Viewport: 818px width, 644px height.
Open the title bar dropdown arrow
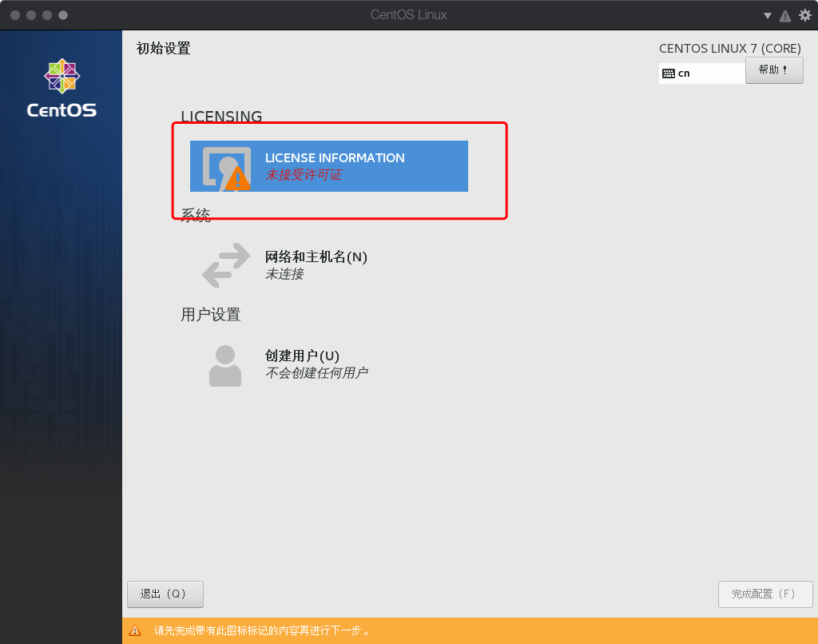(x=767, y=14)
